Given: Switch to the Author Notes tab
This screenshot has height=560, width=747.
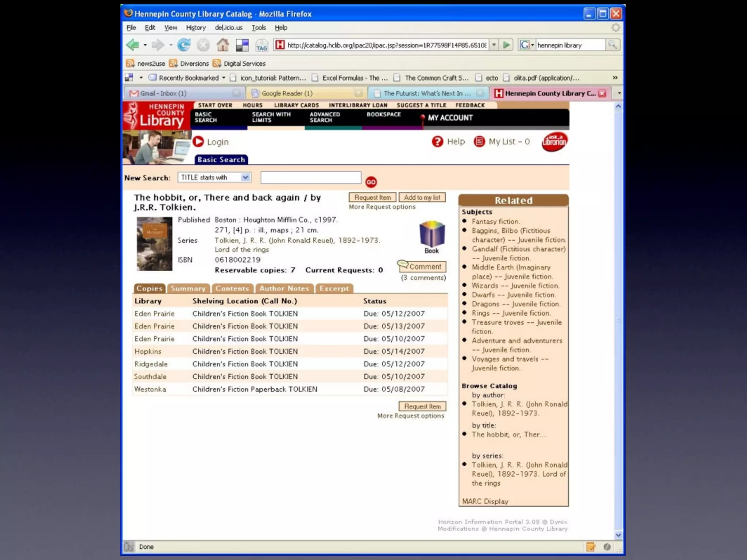Looking at the screenshot, I should point(284,288).
